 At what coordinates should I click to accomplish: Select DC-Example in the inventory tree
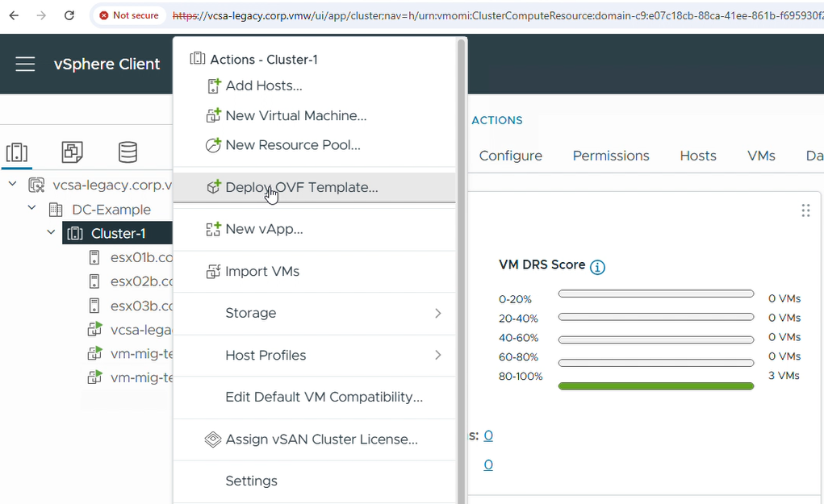pyautogui.click(x=111, y=210)
